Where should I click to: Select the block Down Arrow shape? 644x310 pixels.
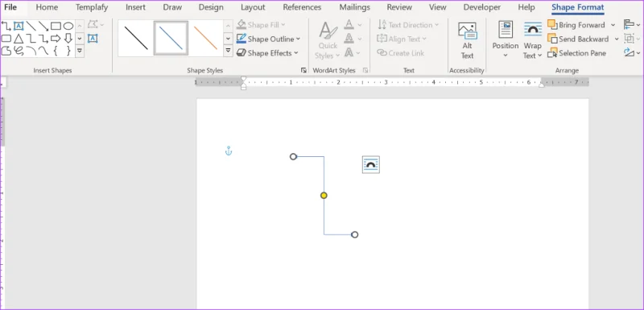point(68,39)
